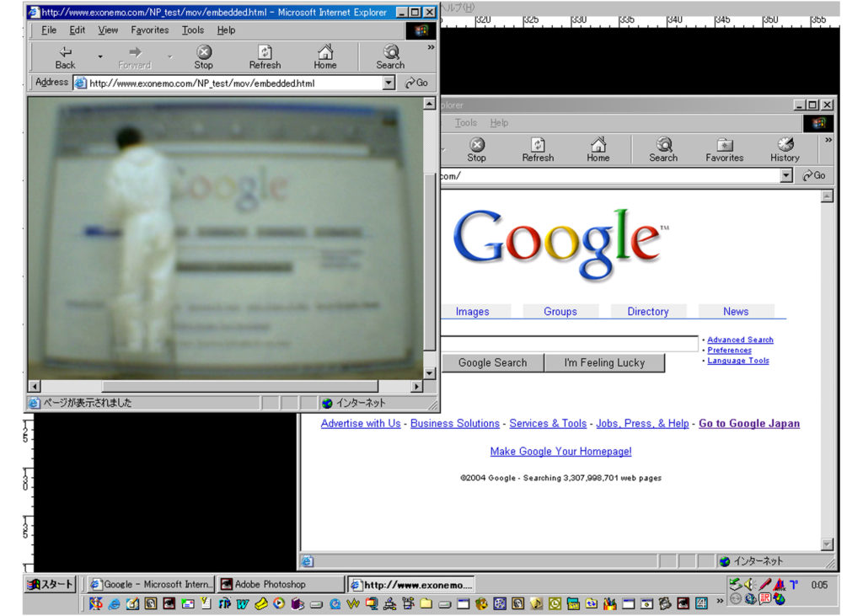This screenshot has height=616, width=863.
Task: Open Advanced Search link
Action: pos(740,340)
